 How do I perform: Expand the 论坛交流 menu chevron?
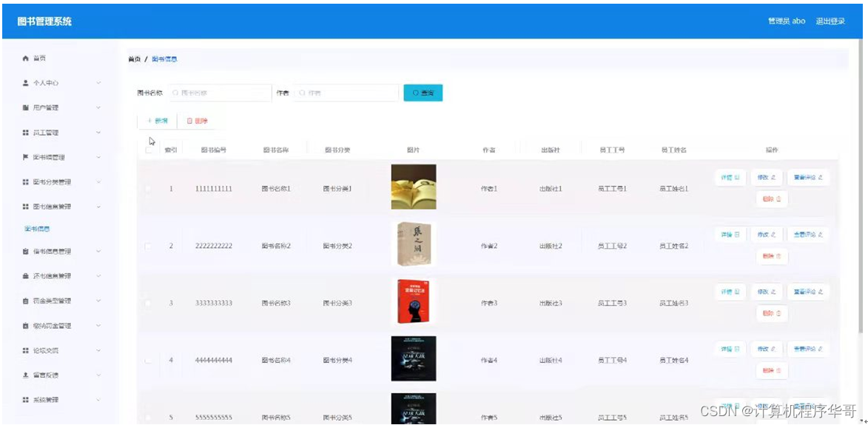pos(98,350)
